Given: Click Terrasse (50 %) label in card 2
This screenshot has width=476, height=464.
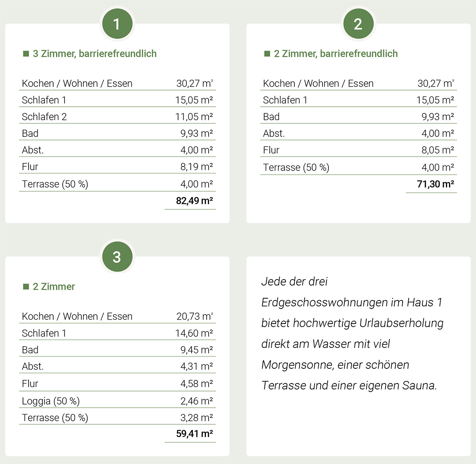Looking at the screenshot, I should tap(296, 167).
